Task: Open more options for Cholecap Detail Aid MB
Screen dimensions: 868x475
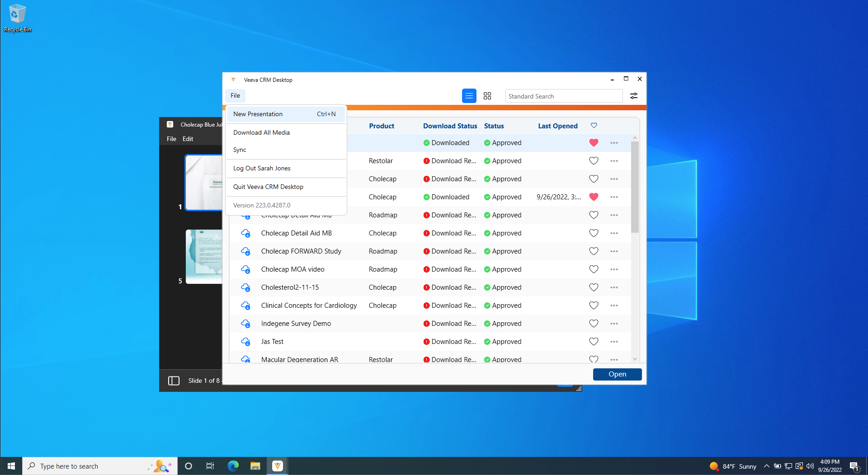Action: [614, 233]
